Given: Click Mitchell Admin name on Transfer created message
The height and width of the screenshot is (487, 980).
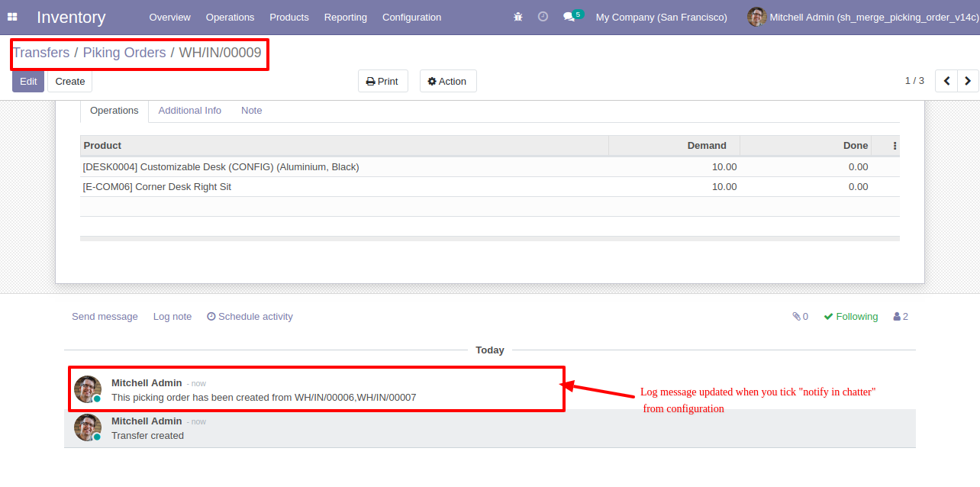Looking at the screenshot, I should pos(147,421).
